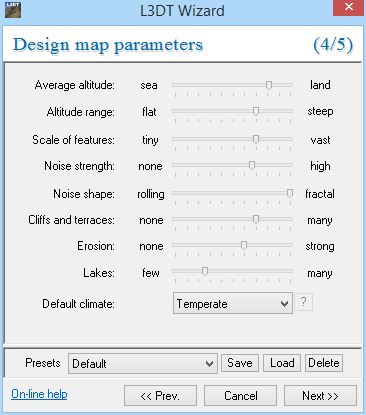Click the question mark help button beside climate

(303, 302)
